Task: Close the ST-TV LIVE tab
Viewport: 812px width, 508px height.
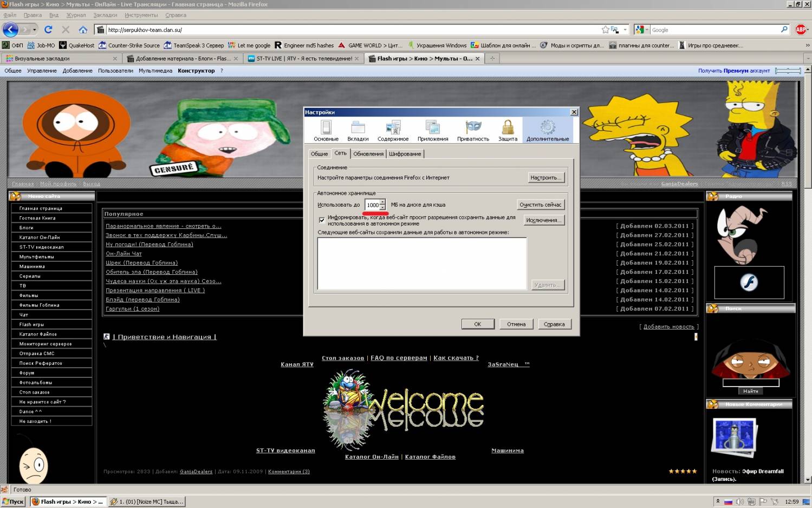Action: click(x=356, y=59)
